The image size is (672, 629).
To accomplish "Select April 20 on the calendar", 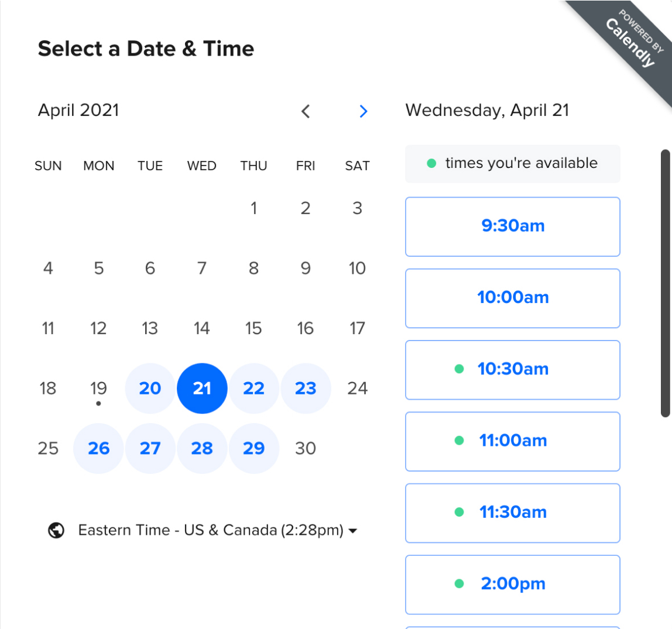I will coord(150,388).
